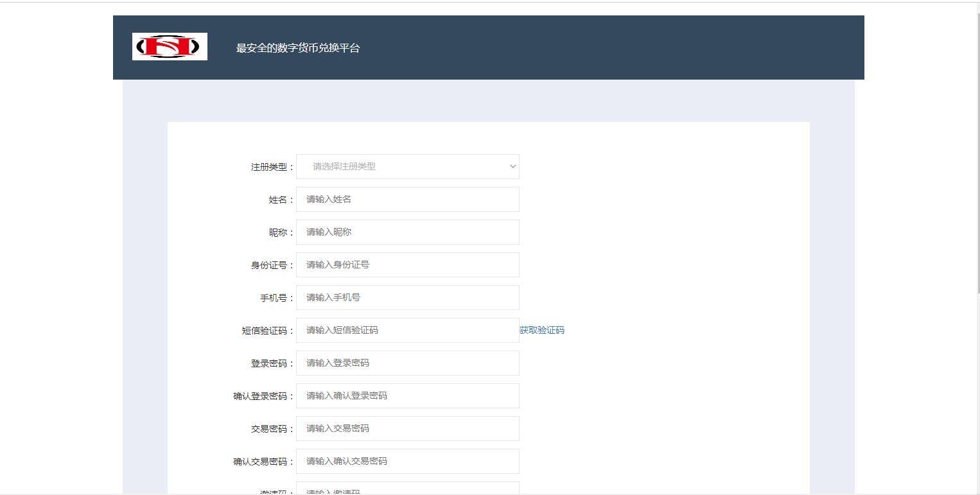The width and height of the screenshot is (980, 495).
Task: Focus the 姓名 name input field
Action: (x=407, y=199)
